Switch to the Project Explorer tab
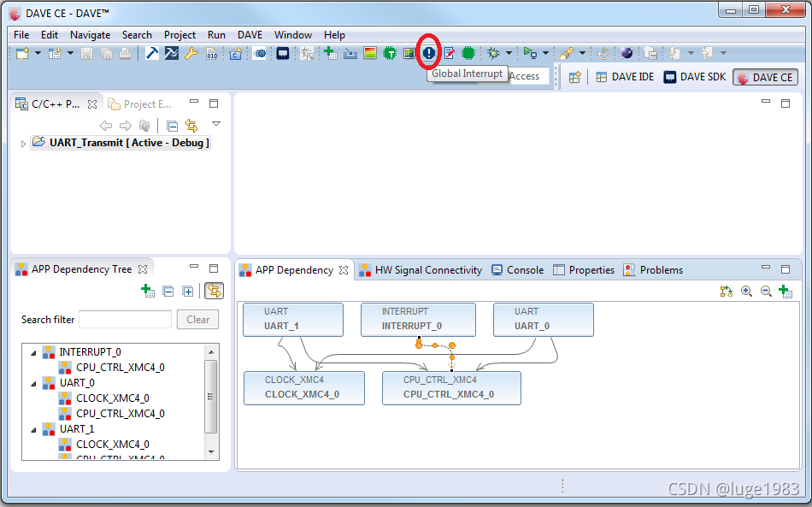 [140, 104]
